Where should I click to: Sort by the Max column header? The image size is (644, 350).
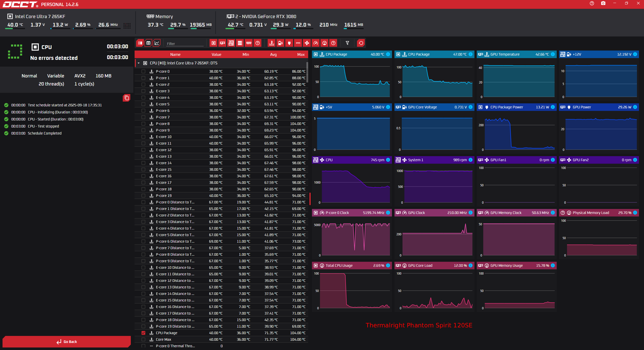(301, 54)
